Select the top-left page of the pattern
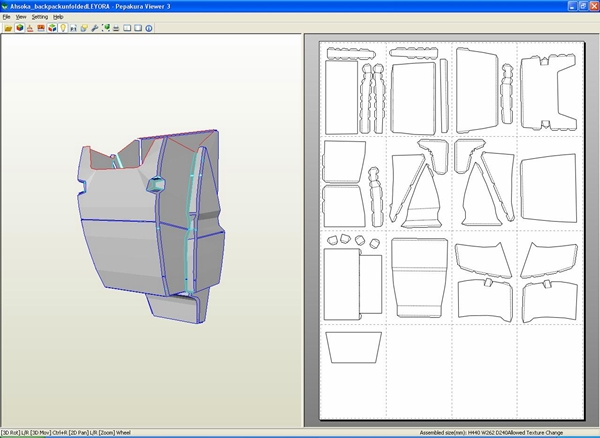The height and width of the screenshot is (438, 600). [x=353, y=90]
